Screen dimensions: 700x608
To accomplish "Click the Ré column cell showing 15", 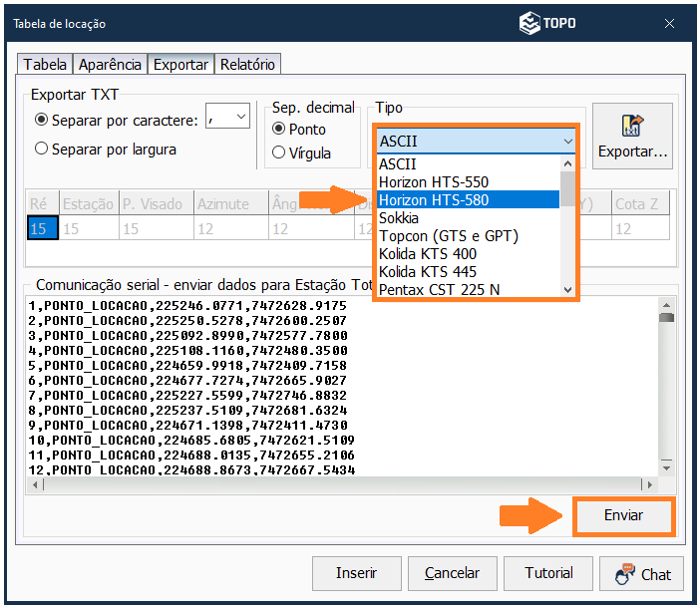I will coord(39,228).
